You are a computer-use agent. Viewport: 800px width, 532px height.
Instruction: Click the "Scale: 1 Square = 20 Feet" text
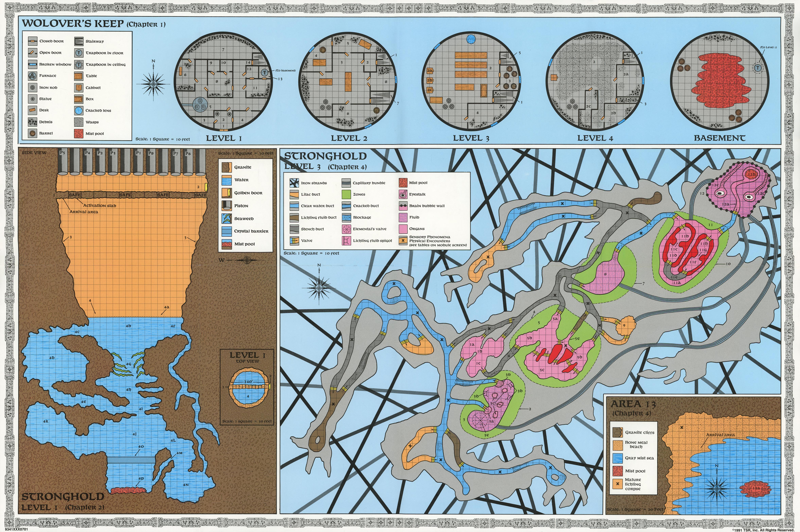635,509
